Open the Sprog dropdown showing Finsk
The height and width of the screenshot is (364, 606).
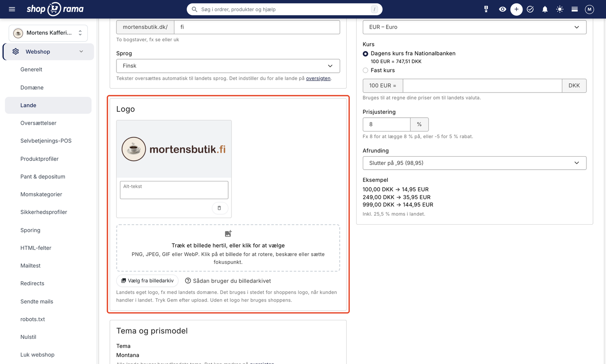[x=228, y=66]
